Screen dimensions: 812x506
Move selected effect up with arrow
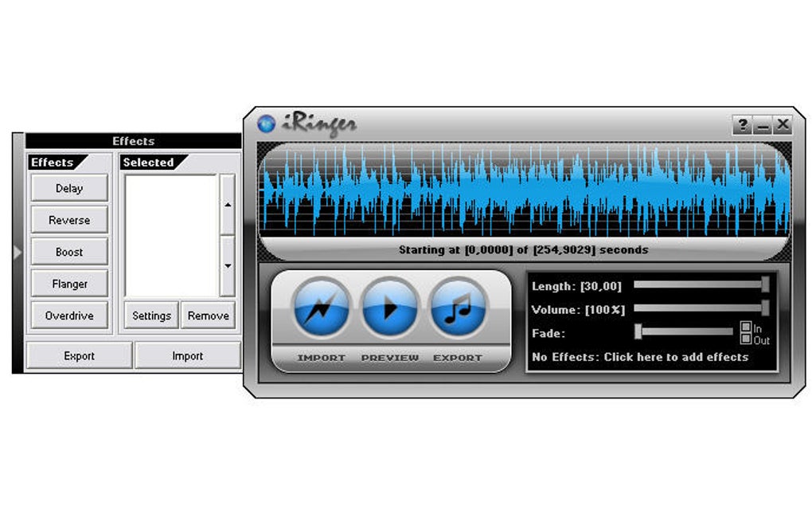pos(228,204)
